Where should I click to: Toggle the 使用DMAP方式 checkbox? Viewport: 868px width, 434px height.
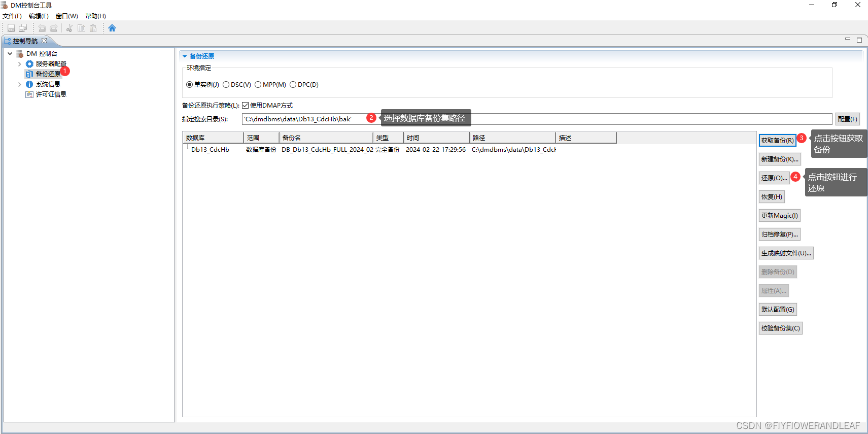tap(246, 106)
